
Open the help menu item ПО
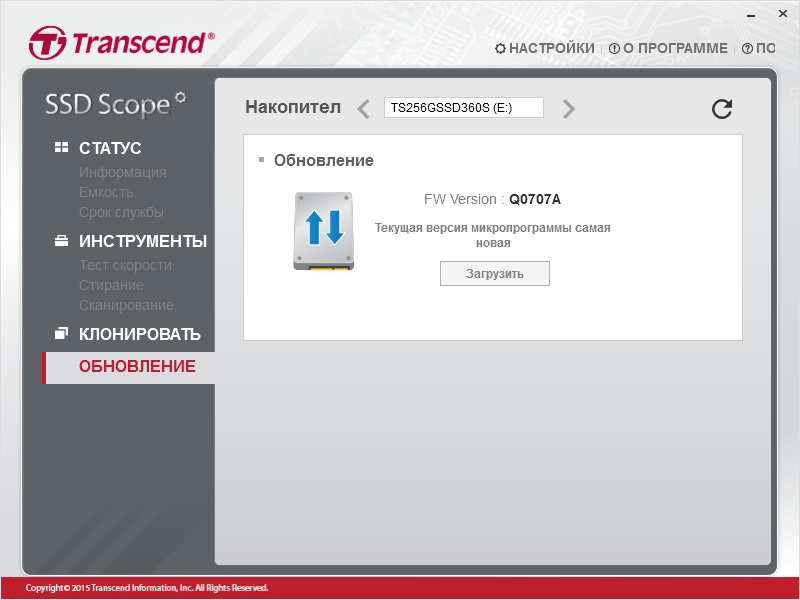click(x=759, y=48)
